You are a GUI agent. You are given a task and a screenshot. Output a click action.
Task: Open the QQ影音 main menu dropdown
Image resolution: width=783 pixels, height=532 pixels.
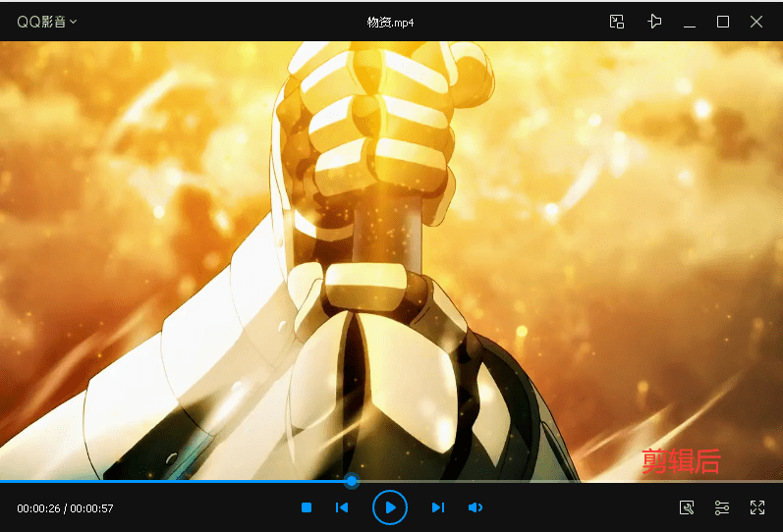[46, 22]
